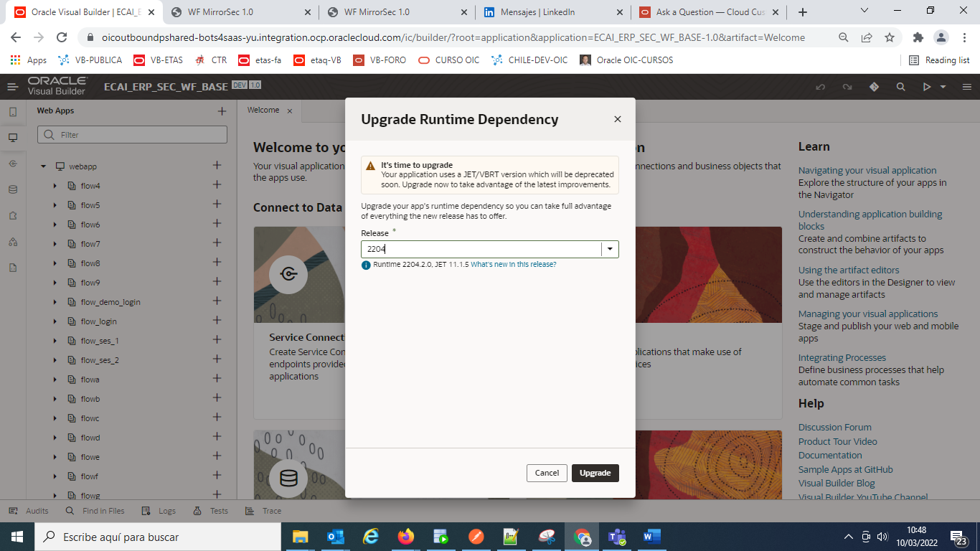Open the Business Objects navigator icon

(13, 189)
